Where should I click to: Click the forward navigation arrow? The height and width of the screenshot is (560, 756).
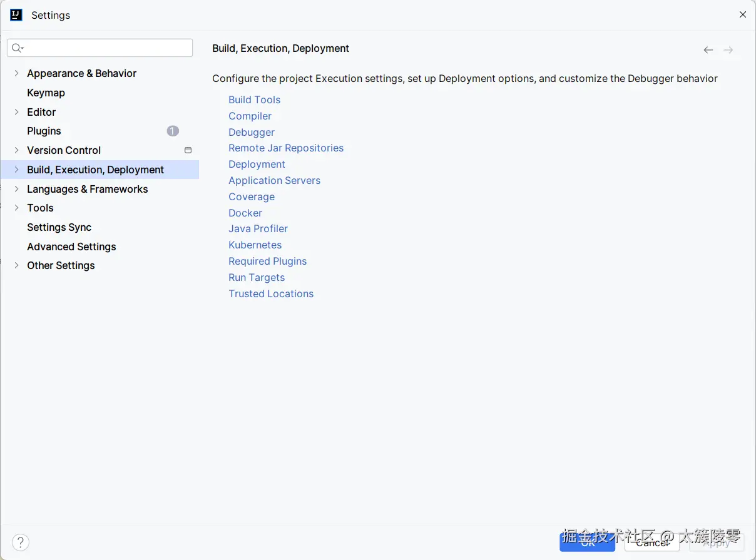tap(728, 50)
